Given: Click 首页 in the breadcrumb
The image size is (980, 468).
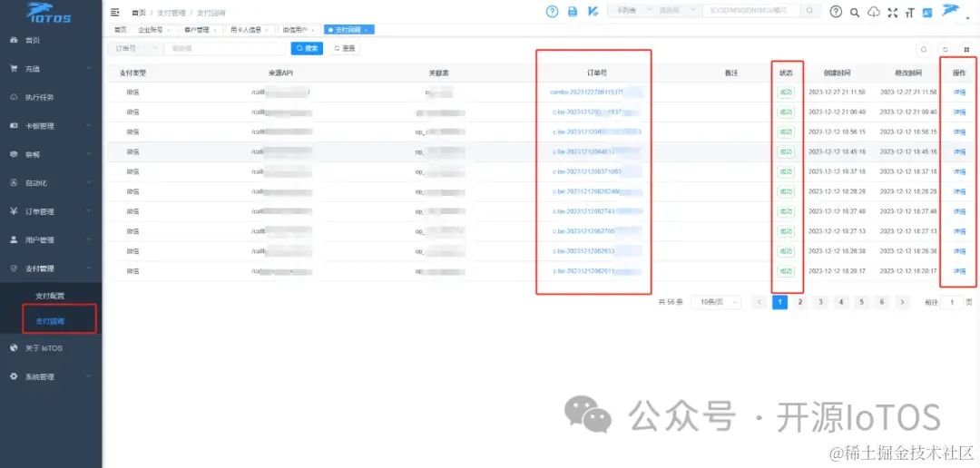Looking at the screenshot, I should (x=138, y=13).
